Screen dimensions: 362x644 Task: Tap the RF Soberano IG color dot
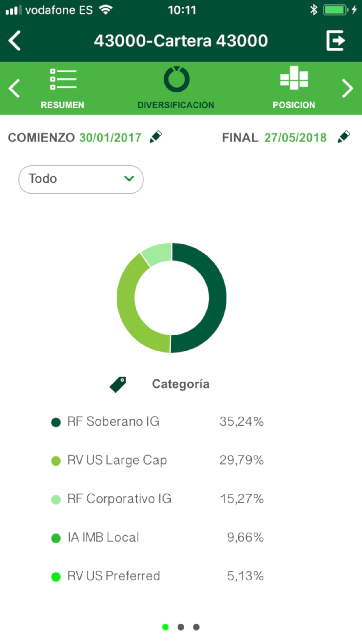[56, 422]
